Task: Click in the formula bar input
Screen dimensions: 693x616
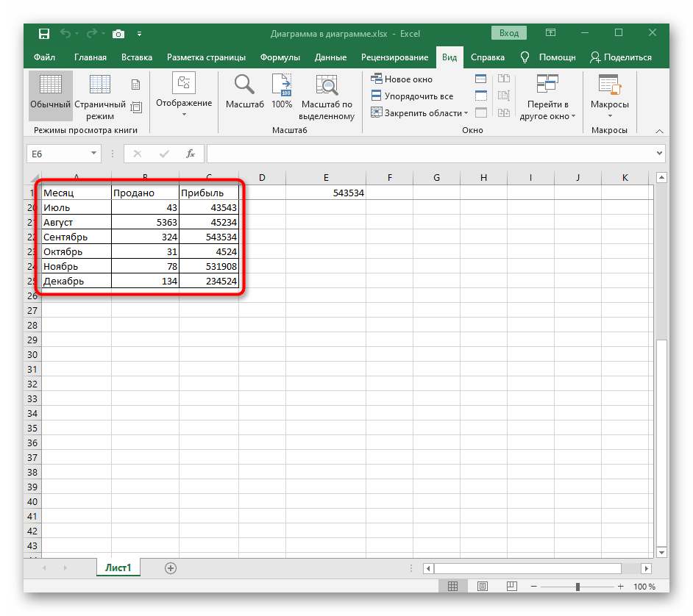Action: pos(431,154)
